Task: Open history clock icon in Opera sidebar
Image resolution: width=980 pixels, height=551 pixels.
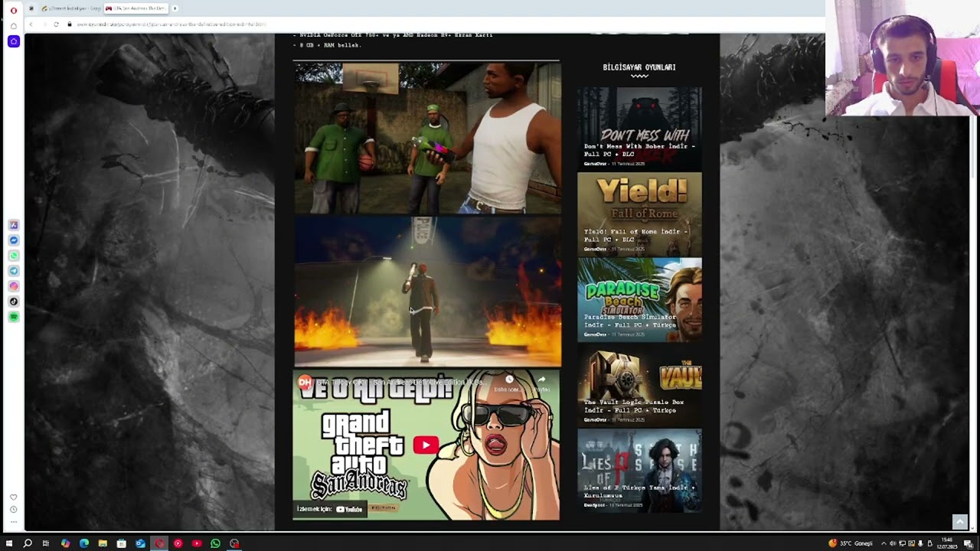Action: (14, 510)
